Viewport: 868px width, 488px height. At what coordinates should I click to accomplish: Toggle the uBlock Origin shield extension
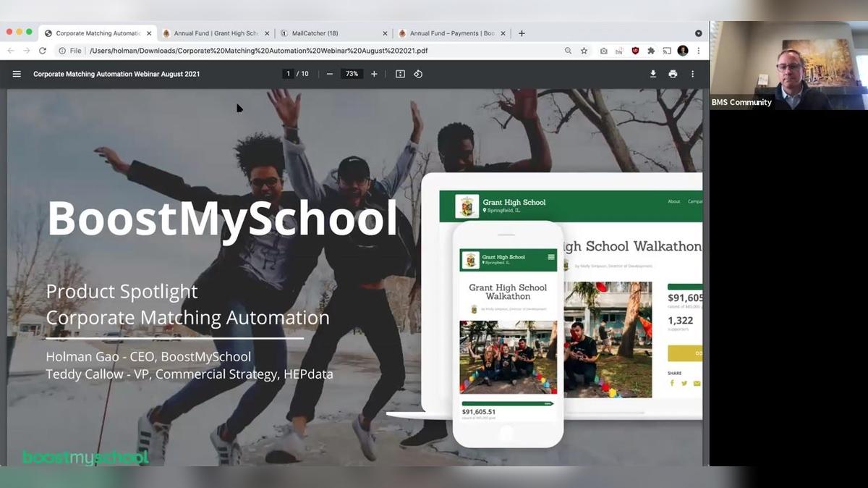635,51
